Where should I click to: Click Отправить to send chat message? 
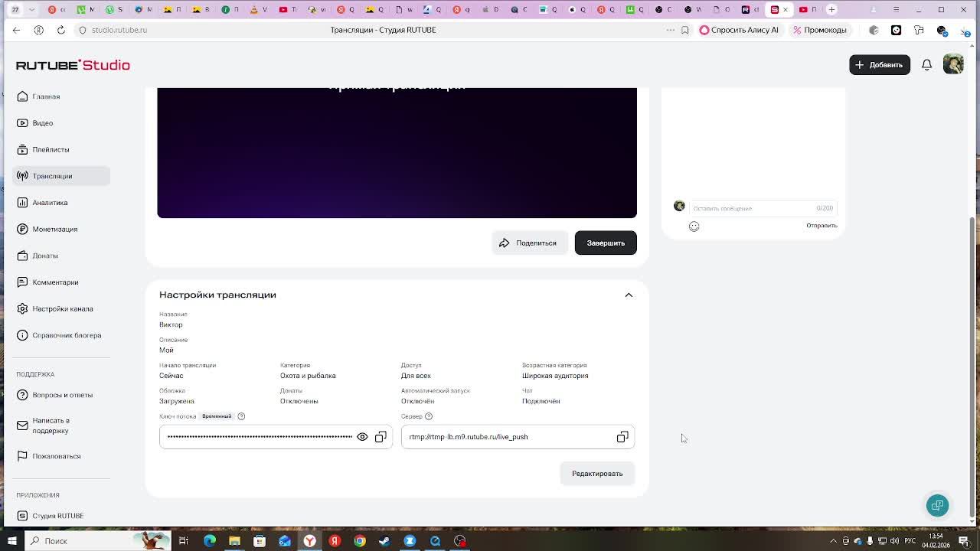point(822,226)
